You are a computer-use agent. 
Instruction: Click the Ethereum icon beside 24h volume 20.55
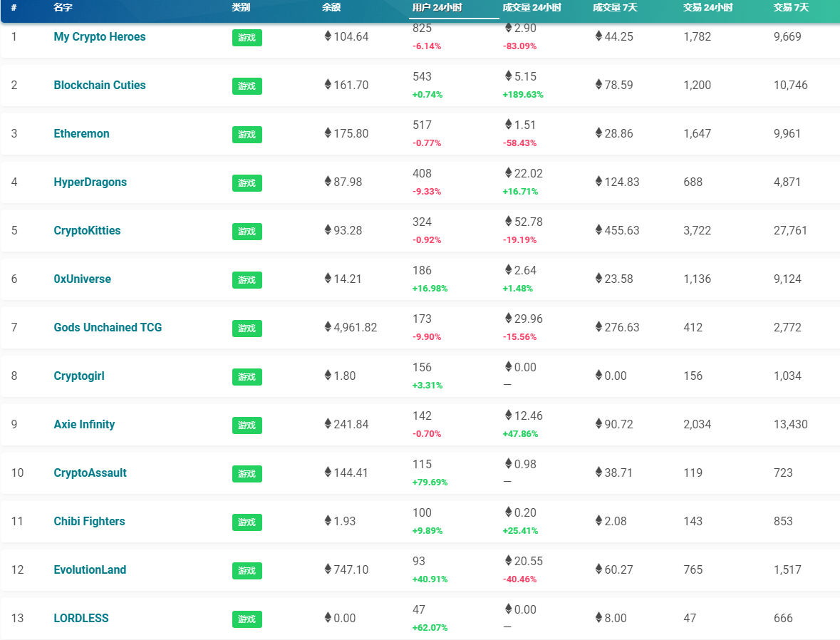click(x=509, y=560)
